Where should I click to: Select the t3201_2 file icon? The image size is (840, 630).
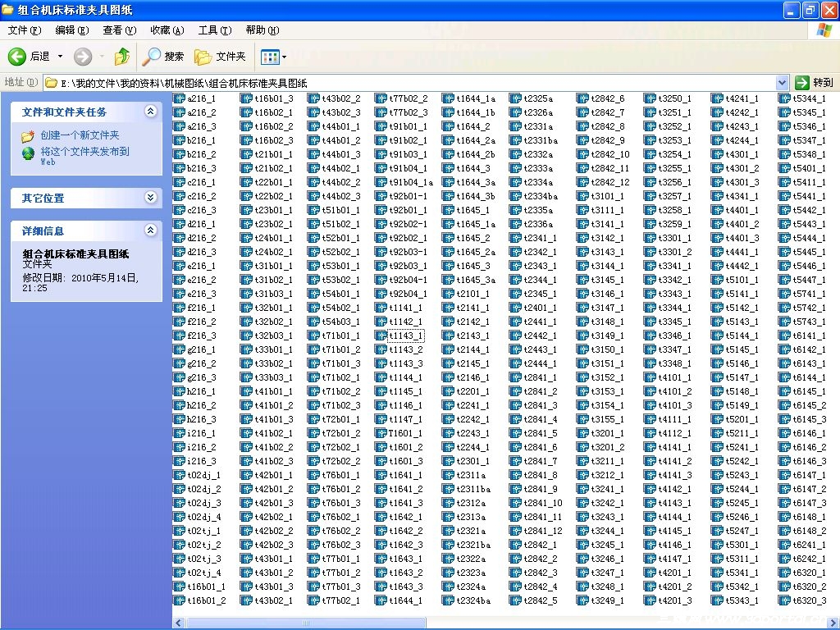(582, 447)
